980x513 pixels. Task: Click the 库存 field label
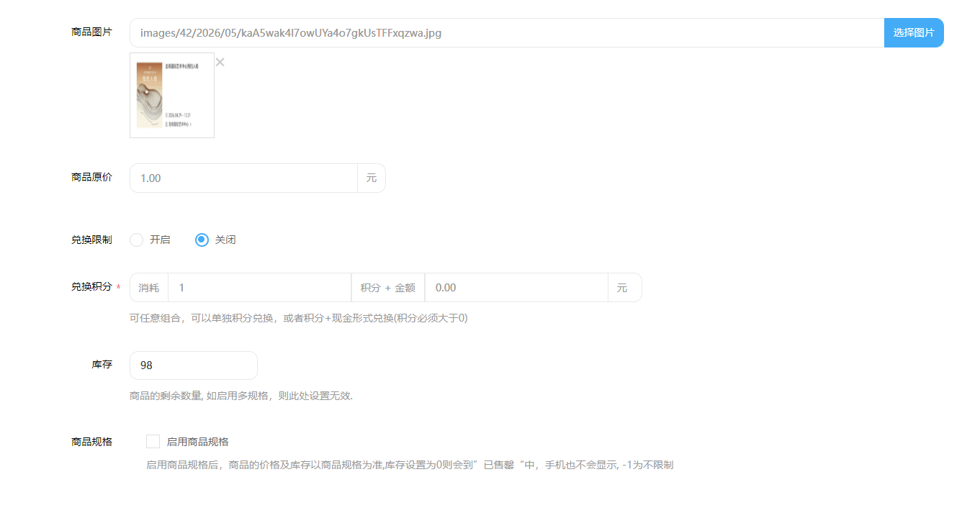coord(102,365)
